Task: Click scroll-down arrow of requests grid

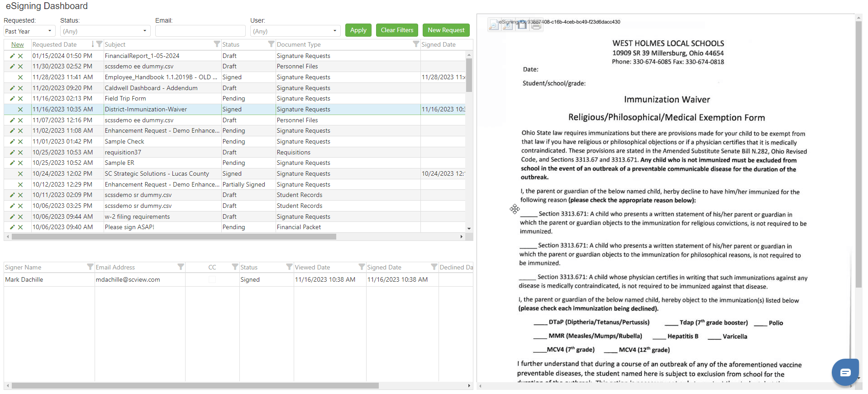Action: coord(469,229)
